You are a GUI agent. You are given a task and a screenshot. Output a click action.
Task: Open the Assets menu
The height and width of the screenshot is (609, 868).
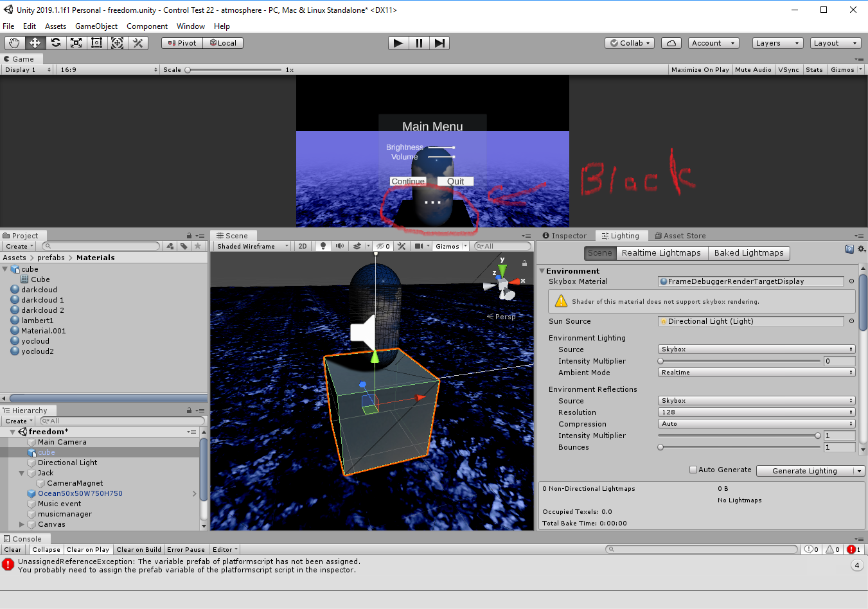tap(55, 26)
